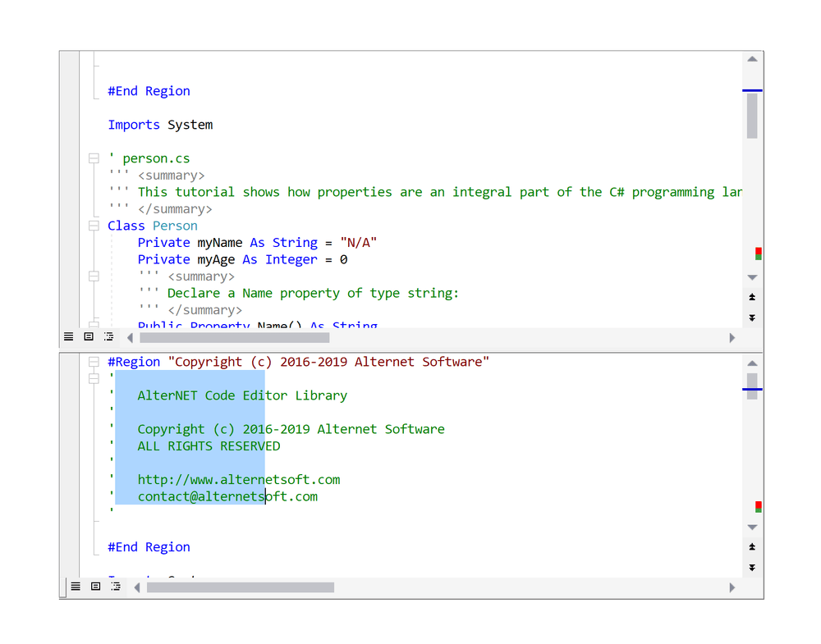The image size is (821, 644).
Task: Select the outline list icon under the bottom editor
Action: (x=116, y=587)
